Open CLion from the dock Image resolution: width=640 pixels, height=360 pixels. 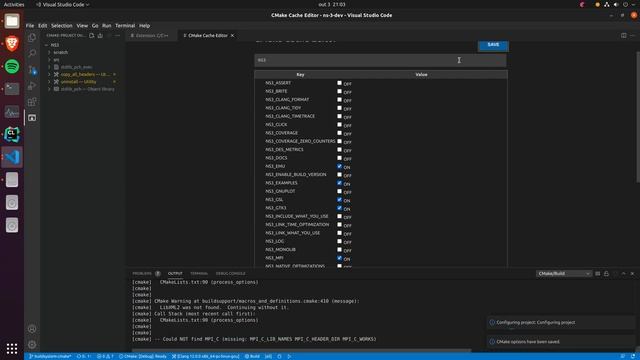[x=12, y=134]
